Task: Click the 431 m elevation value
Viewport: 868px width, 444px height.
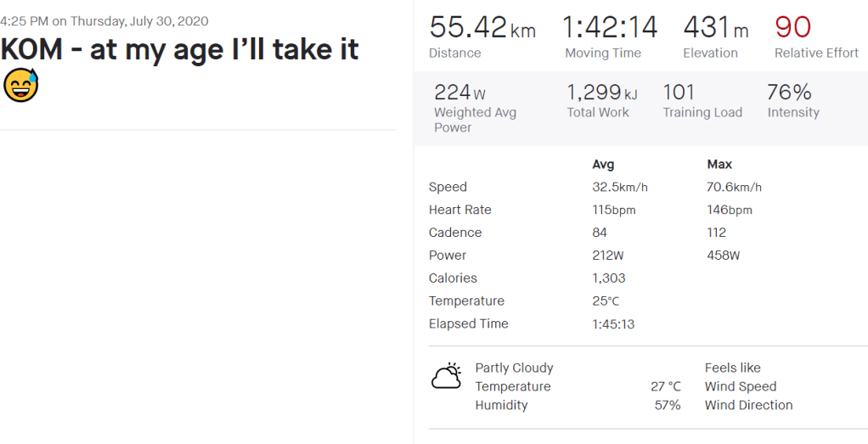Action: 715,27
